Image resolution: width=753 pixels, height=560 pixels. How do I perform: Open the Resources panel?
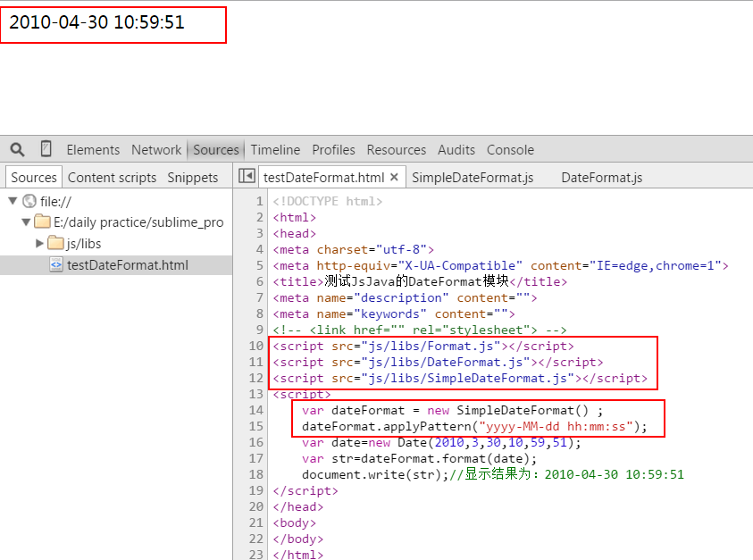click(x=397, y=150)
